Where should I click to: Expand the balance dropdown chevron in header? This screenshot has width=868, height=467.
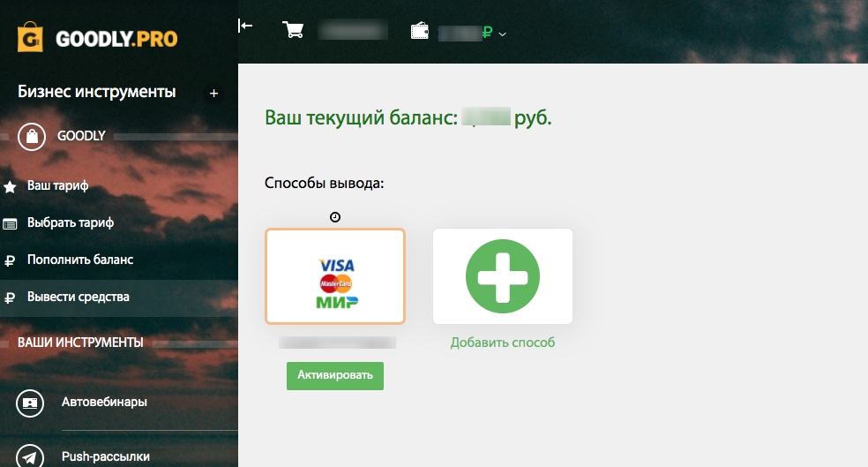502,34
